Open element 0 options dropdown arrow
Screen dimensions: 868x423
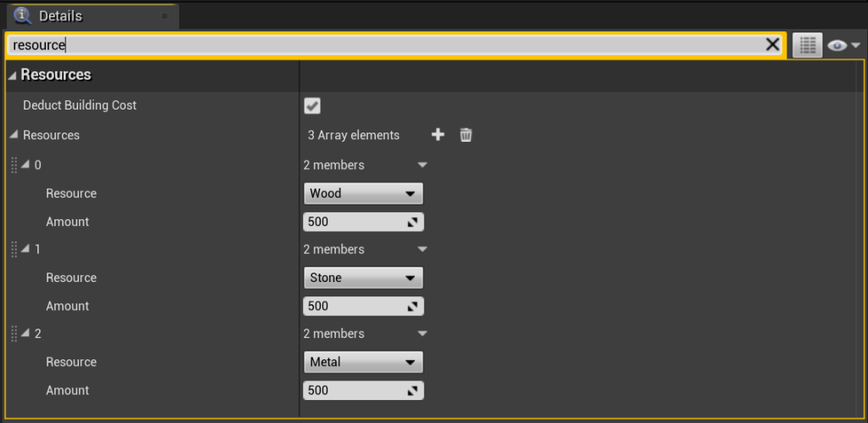[x=423, y=166]
